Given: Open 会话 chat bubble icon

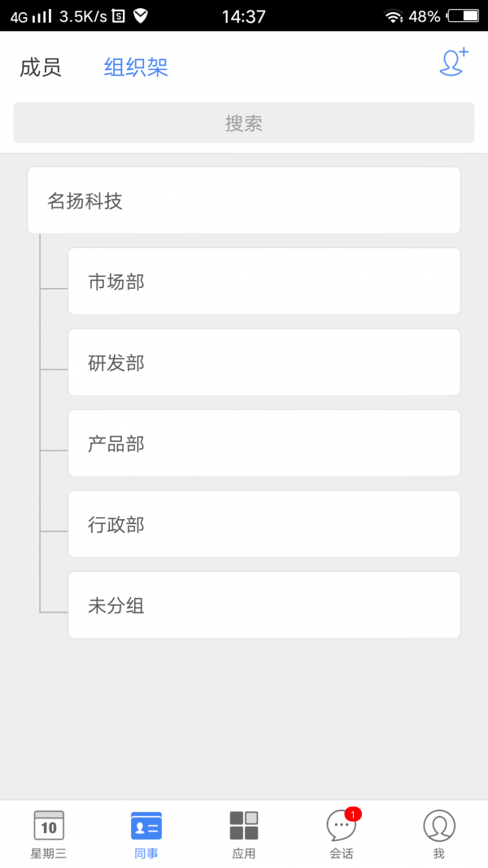Looking at the screenshot, I should [x=339, y=826].
